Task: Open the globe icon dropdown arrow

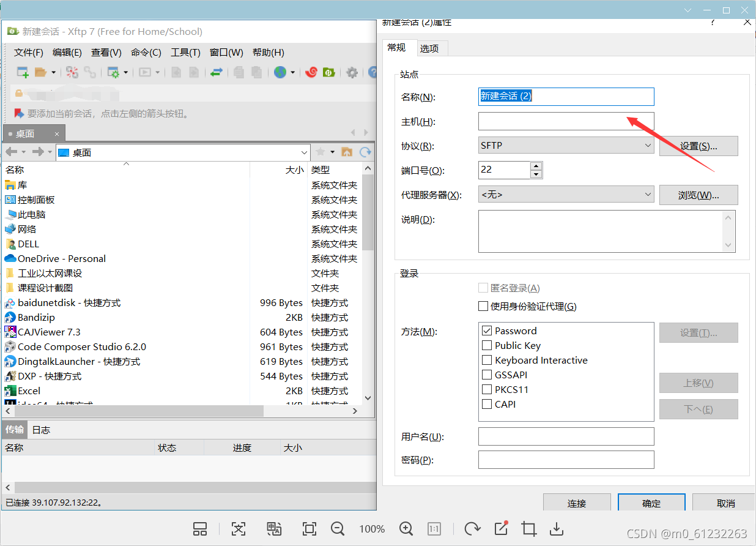Action: click(293, 72)
